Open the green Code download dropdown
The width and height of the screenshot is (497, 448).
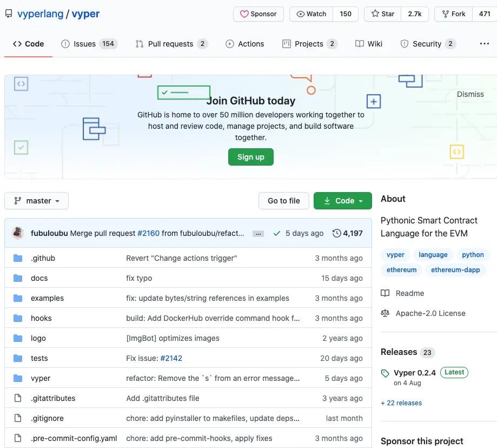pos(343,201)
